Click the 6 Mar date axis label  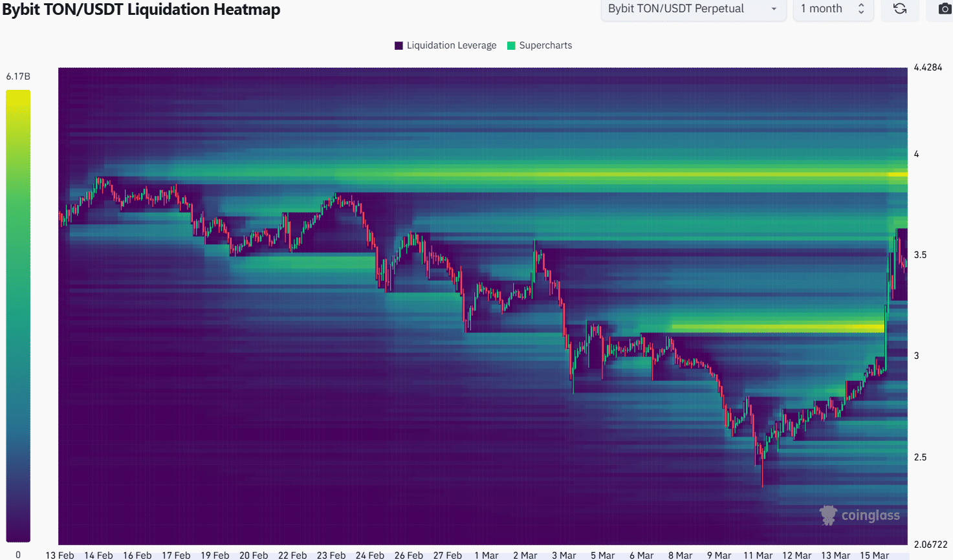(x=642, y=555)
